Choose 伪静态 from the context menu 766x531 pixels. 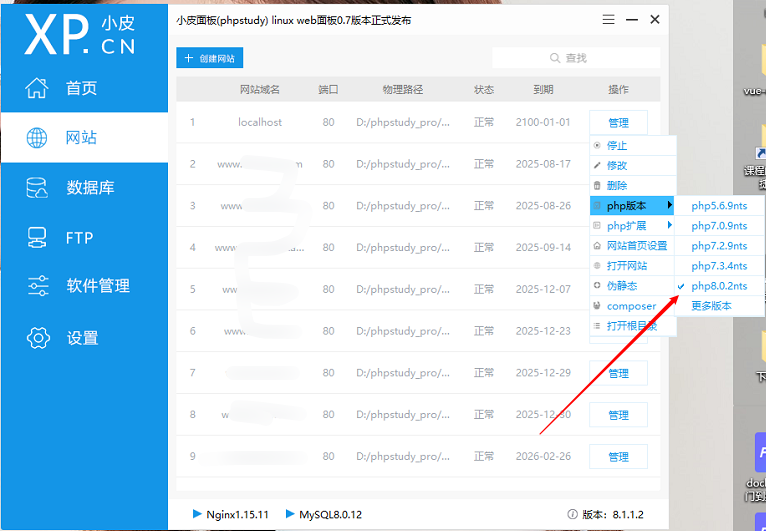click(621, 286)
